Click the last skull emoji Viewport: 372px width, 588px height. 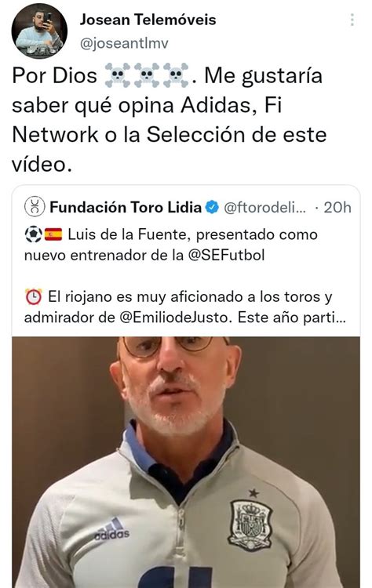pyautogui.click(x=176, y=75)
